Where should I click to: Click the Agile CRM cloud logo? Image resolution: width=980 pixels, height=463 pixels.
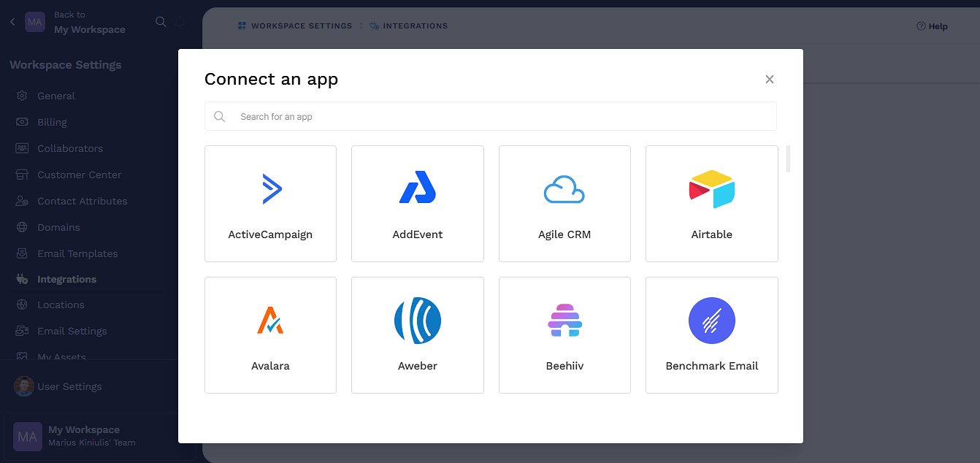click(x=564, y=189)
